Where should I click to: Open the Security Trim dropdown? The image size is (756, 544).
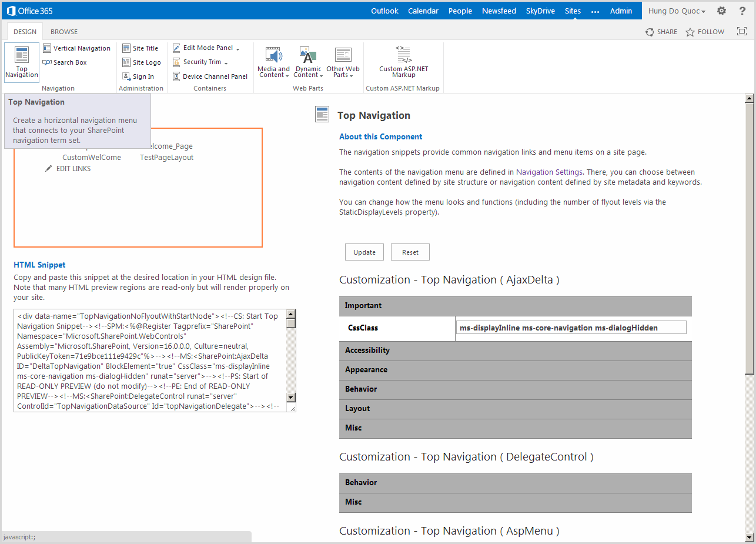coord(200,62)
